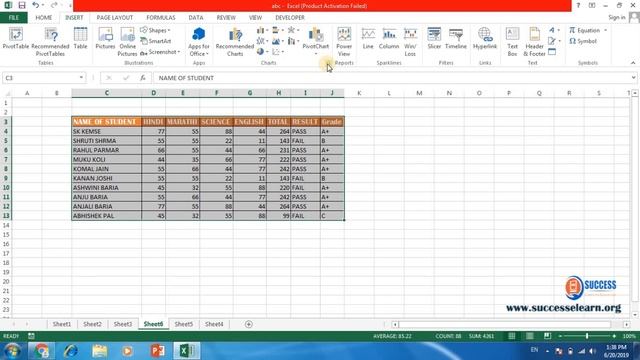Open Recommended PivotTables
This screenshot has height=360, width=640.
pyautogui.click(x=50, y=42)
